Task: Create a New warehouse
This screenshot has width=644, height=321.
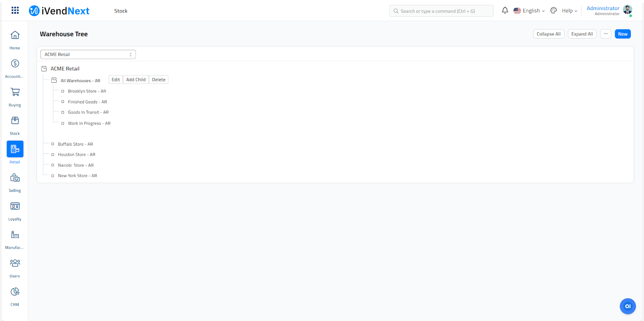Action: click(x=622, y=34)
